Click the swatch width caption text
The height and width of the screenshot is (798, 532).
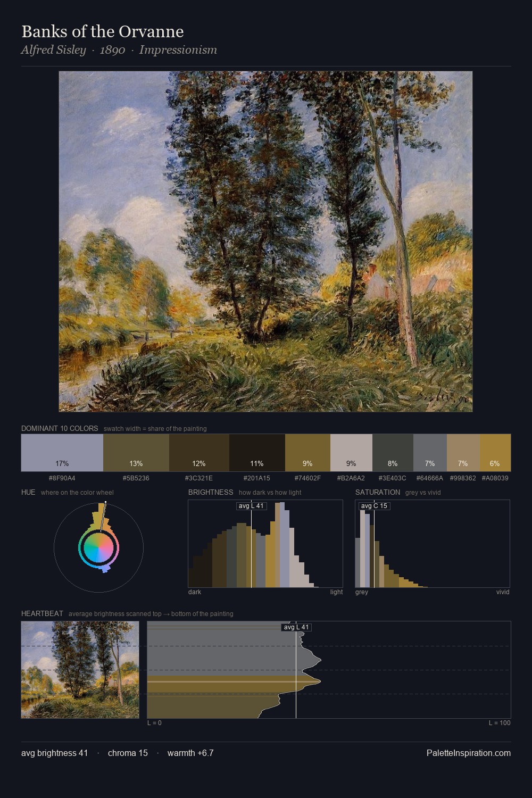(155, 429)
